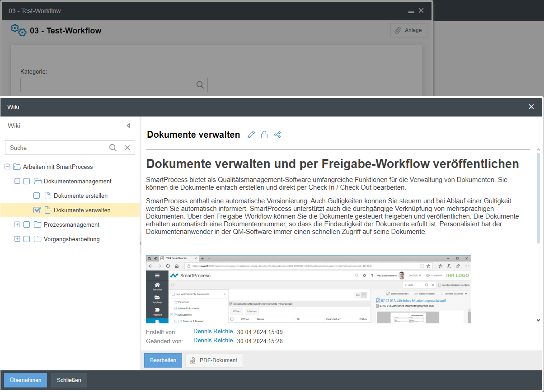Click the article heading Dokumente verwalten und per Freigabe-Workflow

point(333,163)
